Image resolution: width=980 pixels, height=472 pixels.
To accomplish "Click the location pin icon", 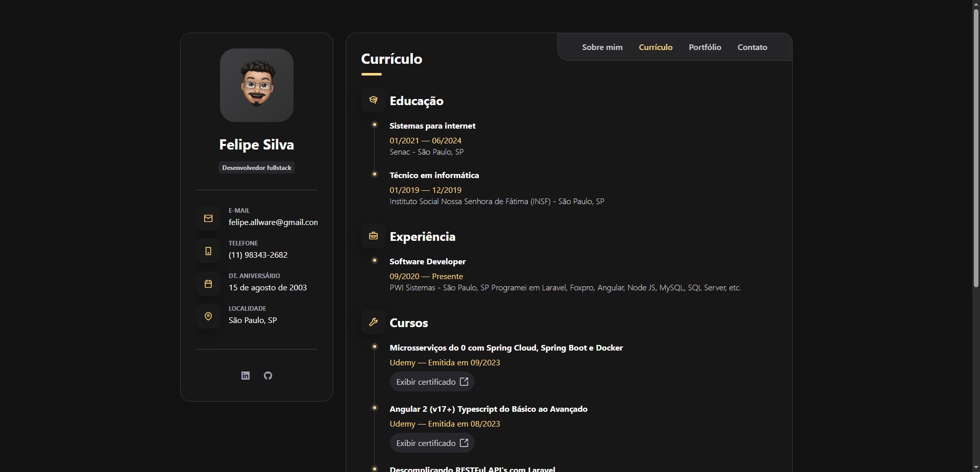I will click(208, 316).
